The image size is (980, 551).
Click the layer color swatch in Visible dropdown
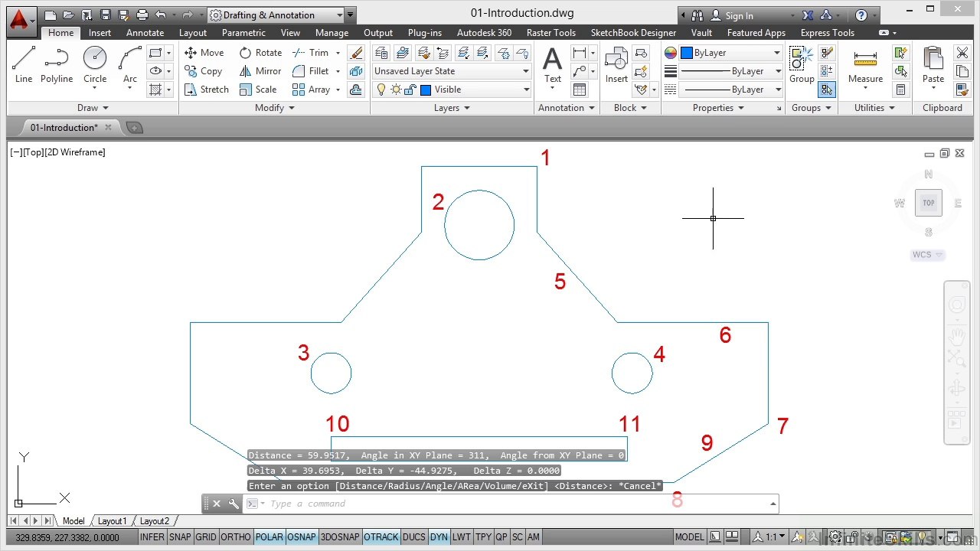[426, 90]
